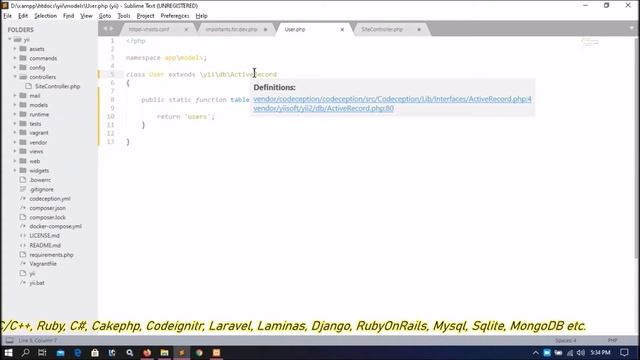
Task: Open docker-compose.yml in sidebar
Action: 56,226
